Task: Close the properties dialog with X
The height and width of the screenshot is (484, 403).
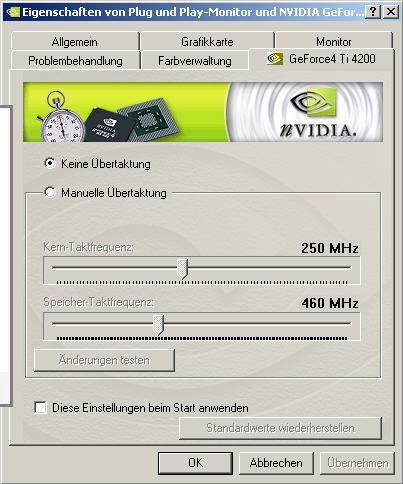Action: [390, 12]
